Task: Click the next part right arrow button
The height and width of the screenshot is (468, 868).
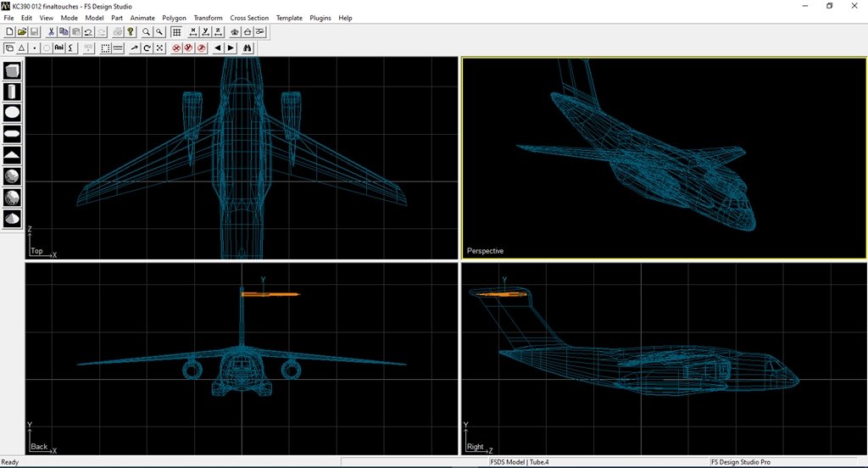Action: coord(231,48)
